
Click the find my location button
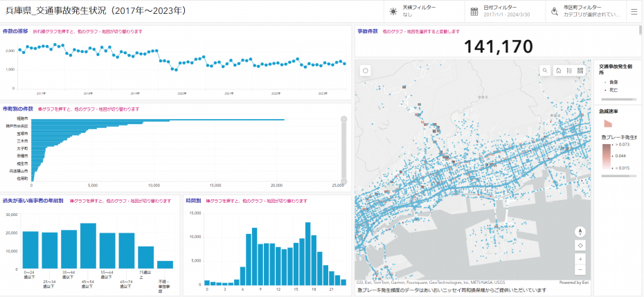(x=580, y=246)
